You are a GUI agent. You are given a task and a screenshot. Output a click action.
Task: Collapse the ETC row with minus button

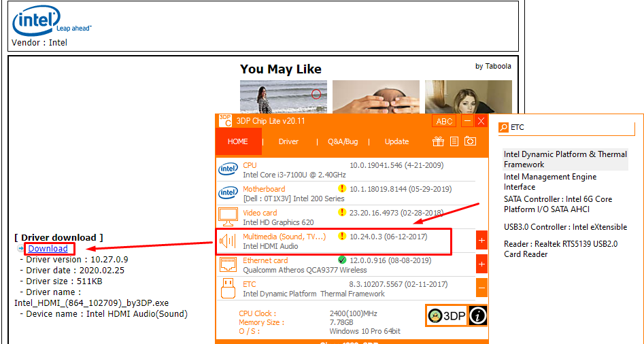click(x=481, y=288)
